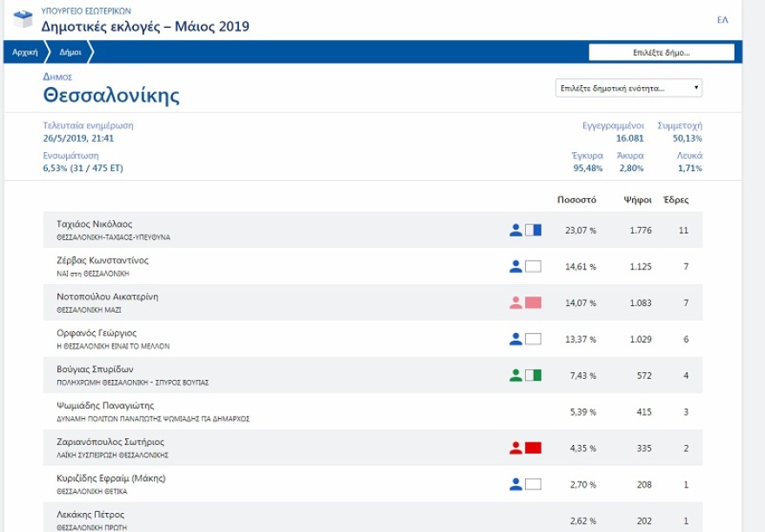This screenshot has height=532, width=765.
Task: Click person icon beside Ταχιάος Νικόλαος
Action: tap(516, 230)
